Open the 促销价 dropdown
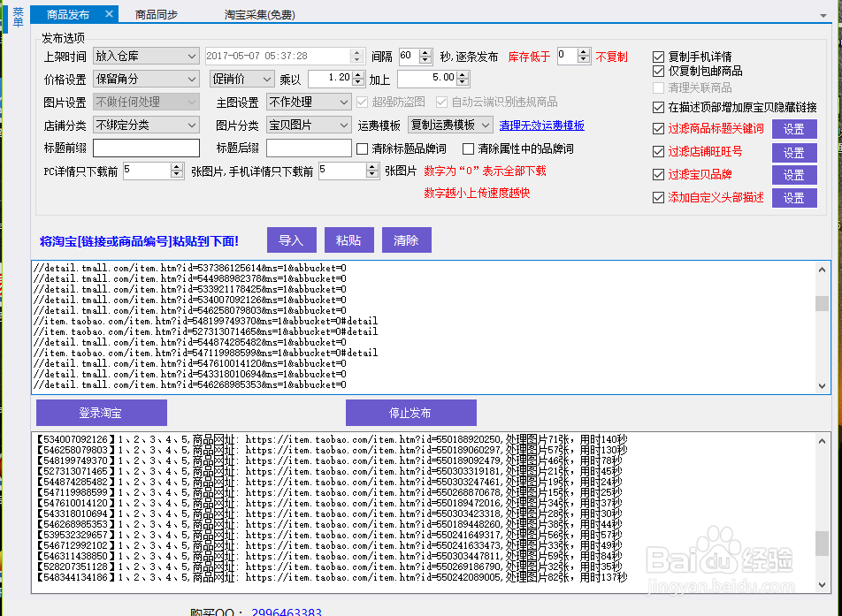842x616 pixels. point(241,79)
